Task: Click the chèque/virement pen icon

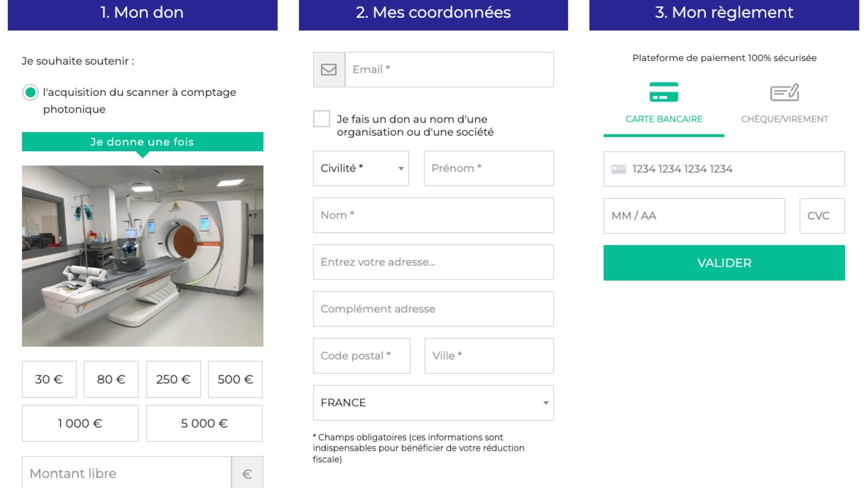Action: click(785, 93)
